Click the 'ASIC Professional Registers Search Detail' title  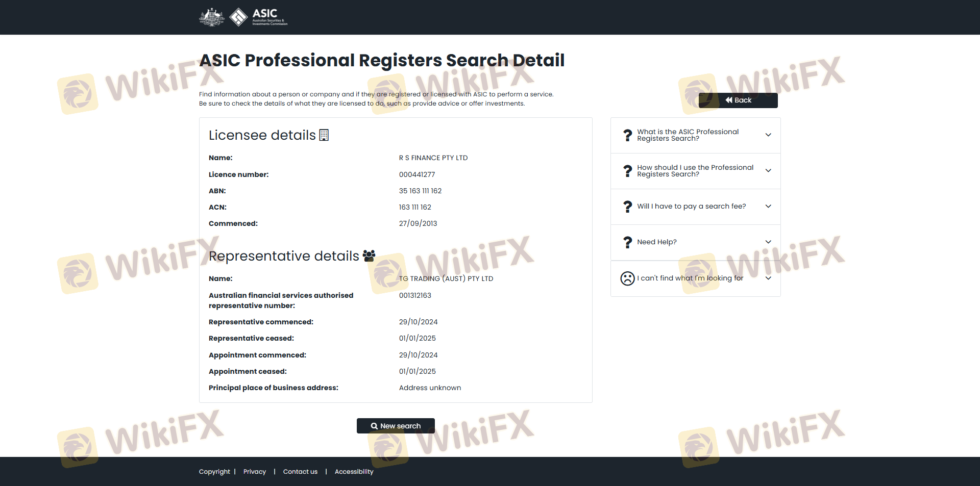pos(382,60)
